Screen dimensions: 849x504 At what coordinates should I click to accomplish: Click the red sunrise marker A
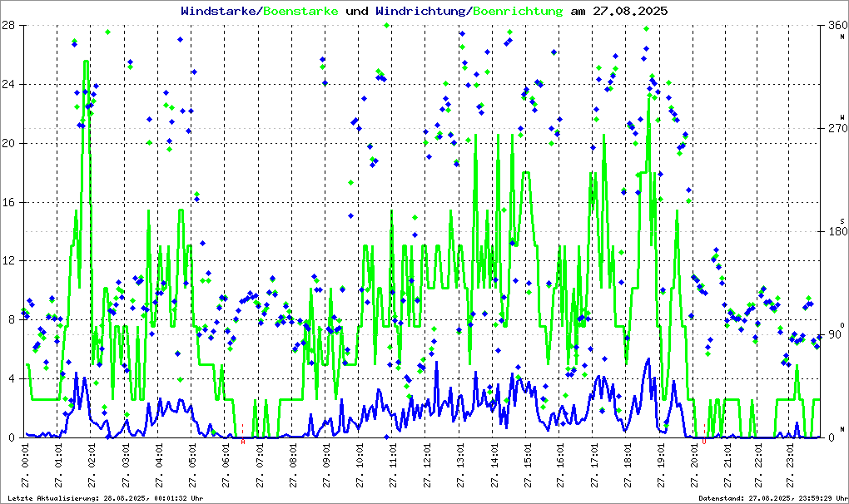click(243, 442)
